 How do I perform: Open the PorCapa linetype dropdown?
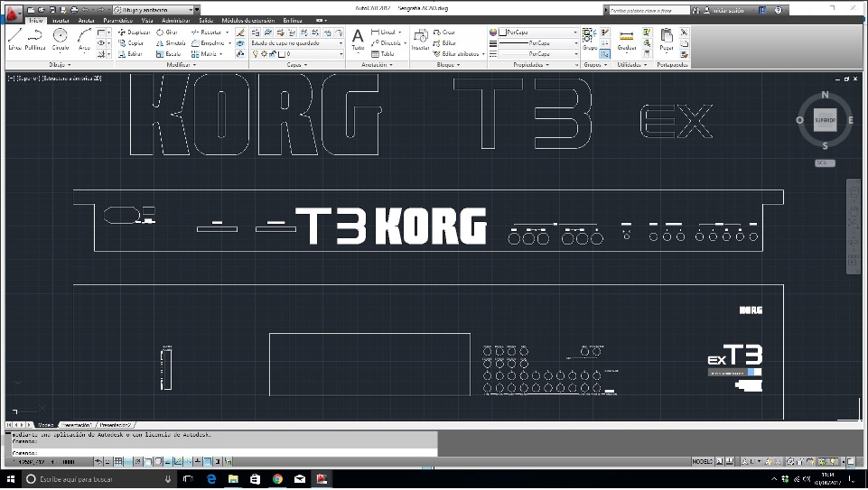pyautogui.click(x=538, y=54)
